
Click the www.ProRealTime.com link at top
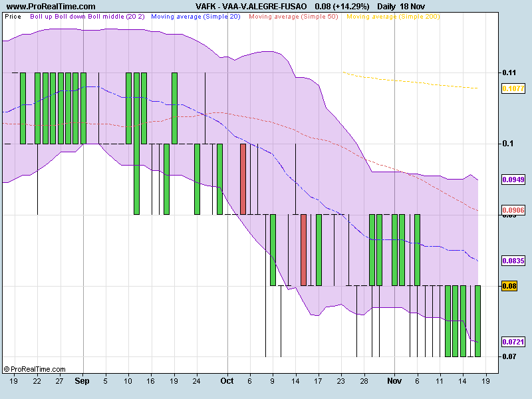(x=40, y=6)
